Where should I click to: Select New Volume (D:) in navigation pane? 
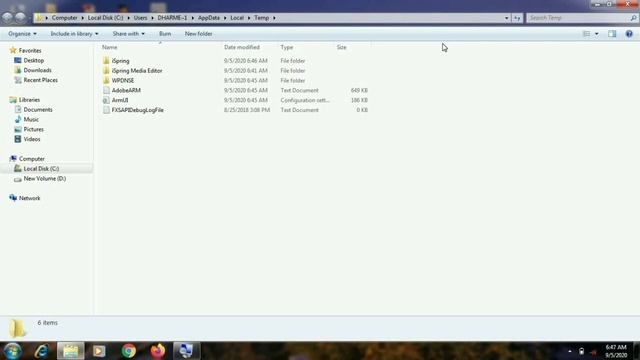coord(44,178)
